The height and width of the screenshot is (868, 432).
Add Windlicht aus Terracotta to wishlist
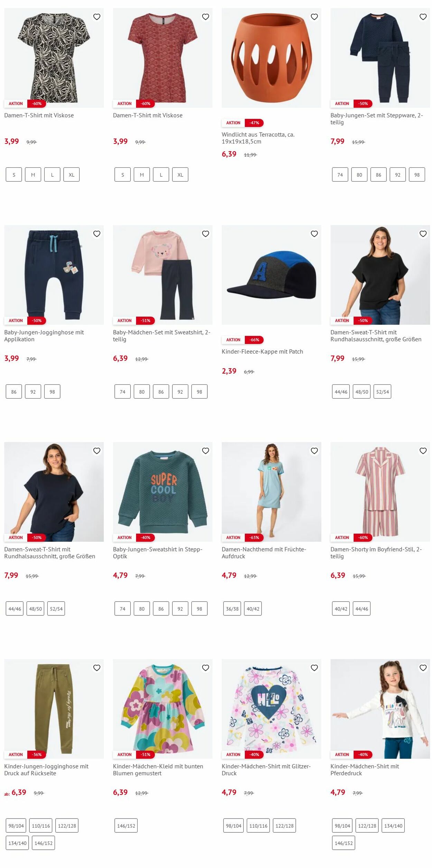[314, 17]
